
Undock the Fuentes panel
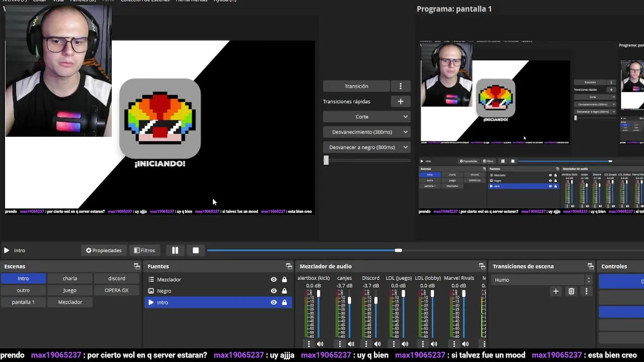click(x=289, y=266)
